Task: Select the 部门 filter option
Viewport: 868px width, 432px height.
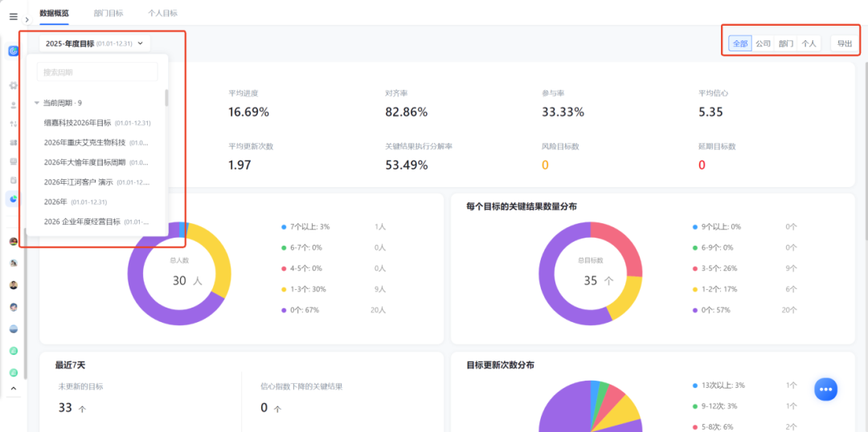Action: [786, 43]
